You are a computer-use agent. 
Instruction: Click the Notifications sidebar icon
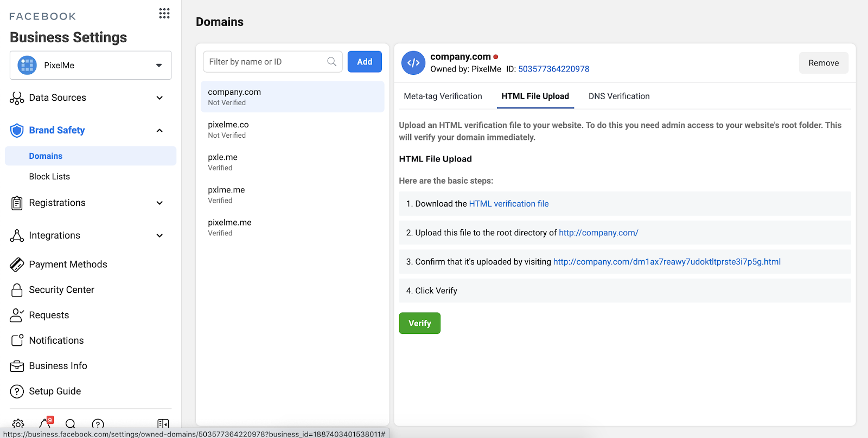[17, 340]
